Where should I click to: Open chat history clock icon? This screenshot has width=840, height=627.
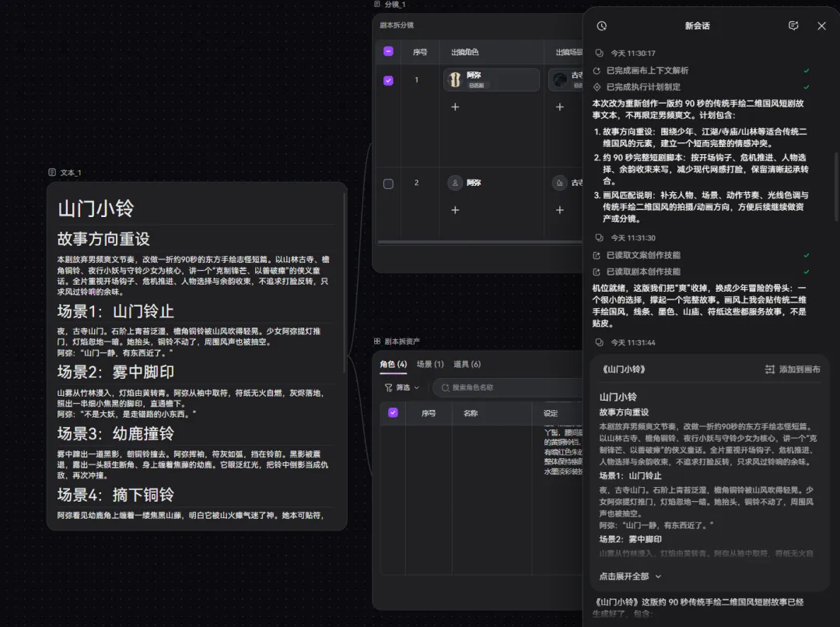tap(601, 26)
